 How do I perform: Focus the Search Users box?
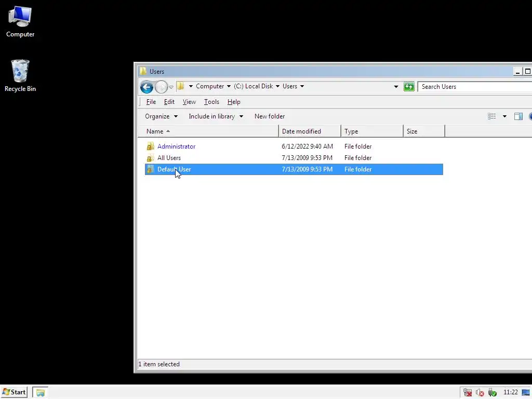coord(475,87)
